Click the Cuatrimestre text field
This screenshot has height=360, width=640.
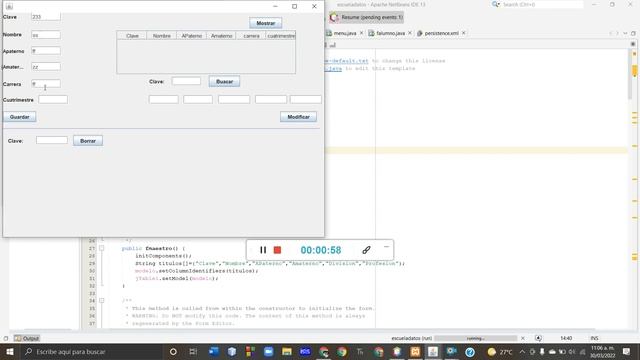pos(53,100)
